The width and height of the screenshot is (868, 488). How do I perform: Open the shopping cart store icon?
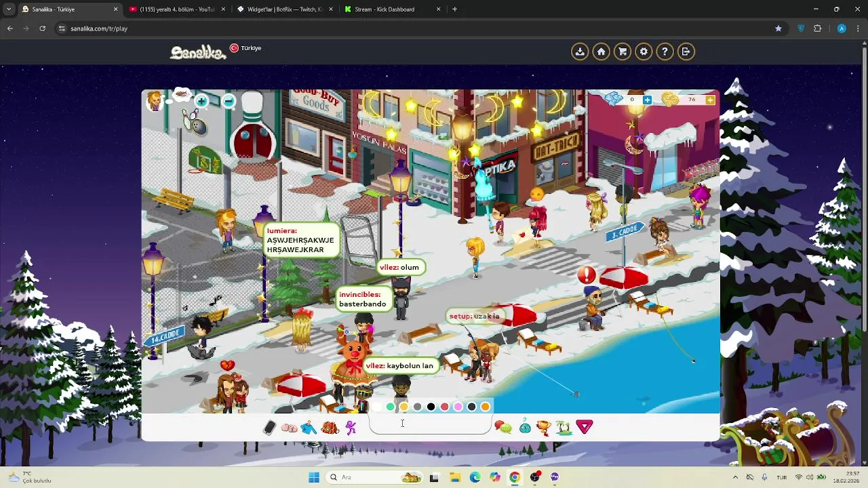pyautogui.click(x=623, y=52)
